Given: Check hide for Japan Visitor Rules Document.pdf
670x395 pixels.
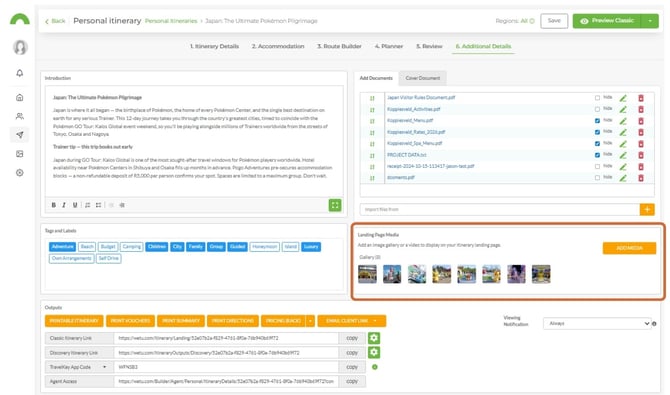Looking at the screenshot, I should pos(597,98).
